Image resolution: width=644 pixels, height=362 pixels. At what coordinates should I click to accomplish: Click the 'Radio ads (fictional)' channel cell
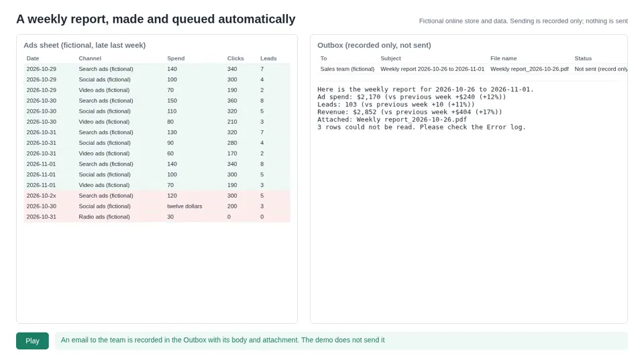(x=105, y=217)
